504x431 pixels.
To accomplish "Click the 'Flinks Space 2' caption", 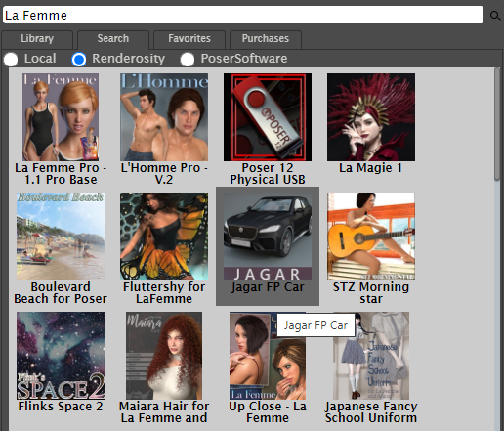I will pos(61,407).
